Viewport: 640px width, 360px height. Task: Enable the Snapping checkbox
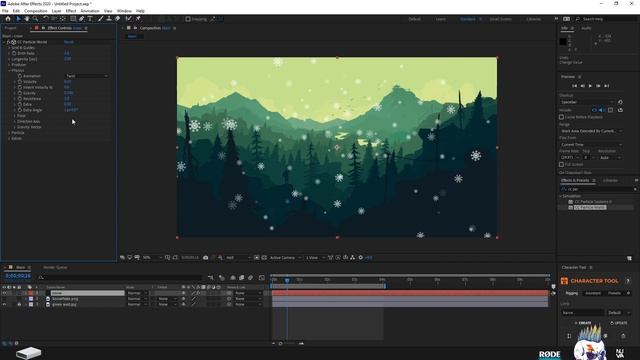(x=188, y=19)
